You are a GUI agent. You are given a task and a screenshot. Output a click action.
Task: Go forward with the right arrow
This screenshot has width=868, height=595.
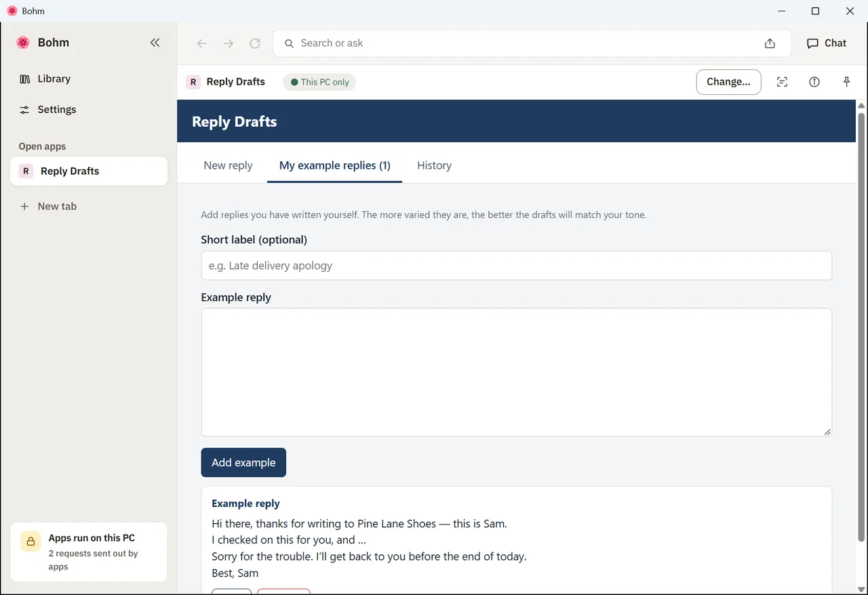(x=229, y=43)
